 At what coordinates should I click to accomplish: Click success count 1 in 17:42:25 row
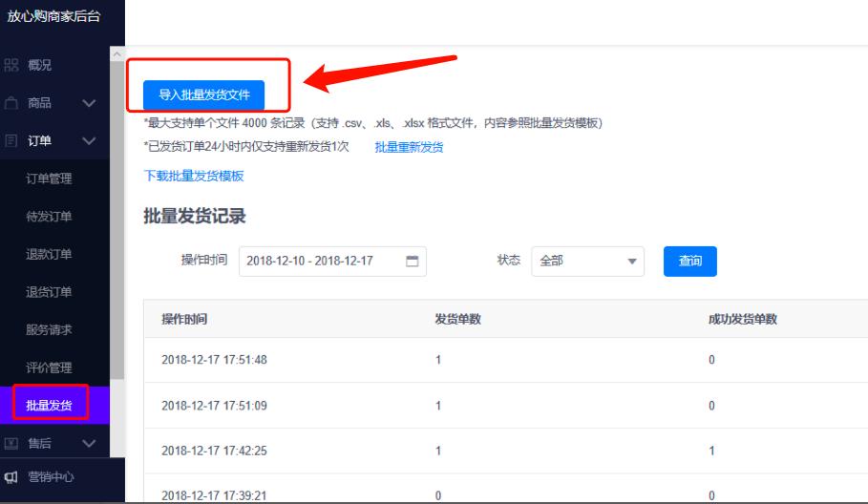point(712,451)
